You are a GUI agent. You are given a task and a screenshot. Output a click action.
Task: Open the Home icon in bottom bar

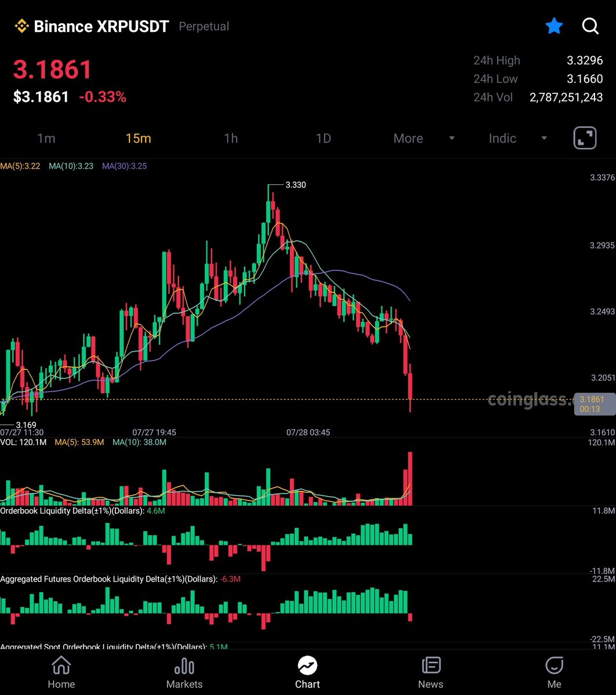pos(61,665)
